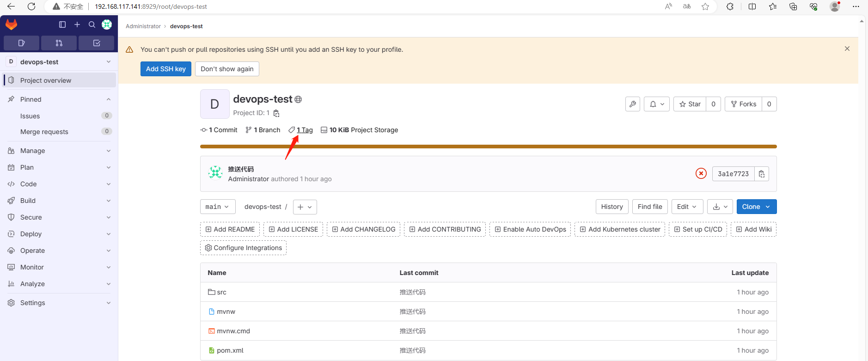This screenshot has width=868, height=361.
Task: Click the administrator avatar beside the commit
Action: pos(215,173)
